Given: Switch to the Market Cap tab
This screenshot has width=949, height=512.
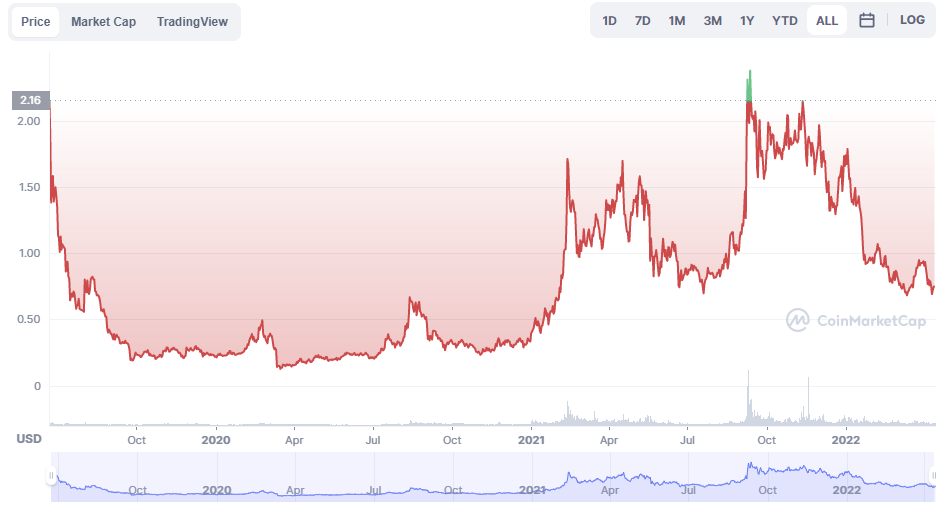Looking at the screenshot, I should pos(103,22).
